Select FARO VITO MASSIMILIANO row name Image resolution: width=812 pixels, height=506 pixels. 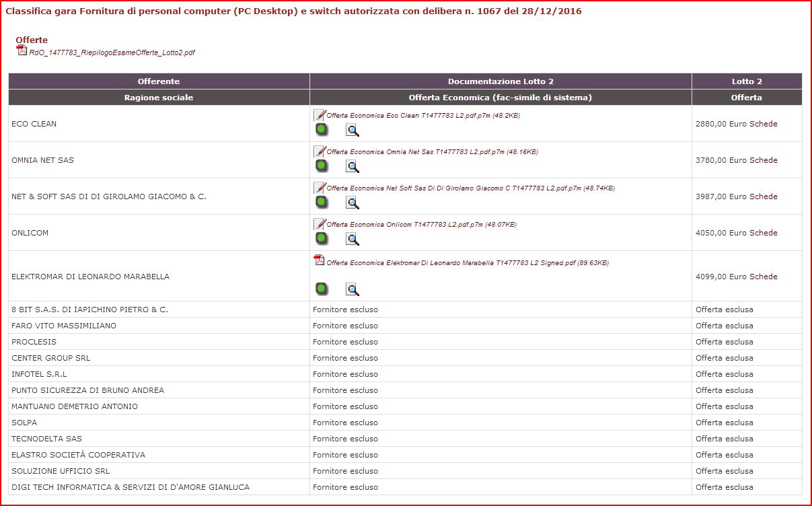click(64, 326)
